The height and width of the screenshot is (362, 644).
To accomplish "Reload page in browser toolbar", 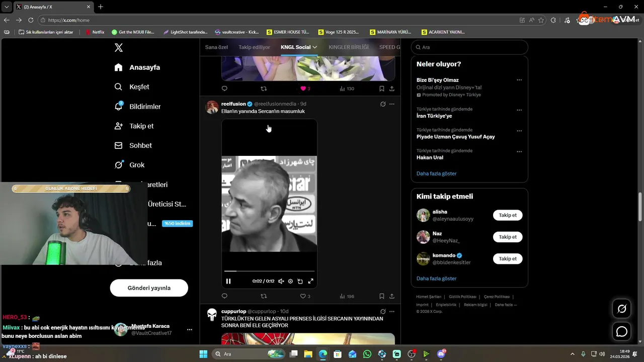I will tap(31, 20).
